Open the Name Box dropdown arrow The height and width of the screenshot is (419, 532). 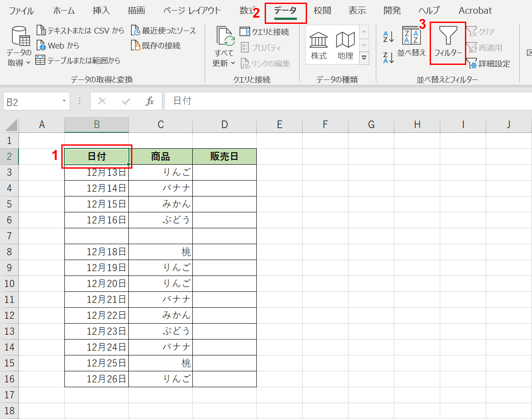64,102
